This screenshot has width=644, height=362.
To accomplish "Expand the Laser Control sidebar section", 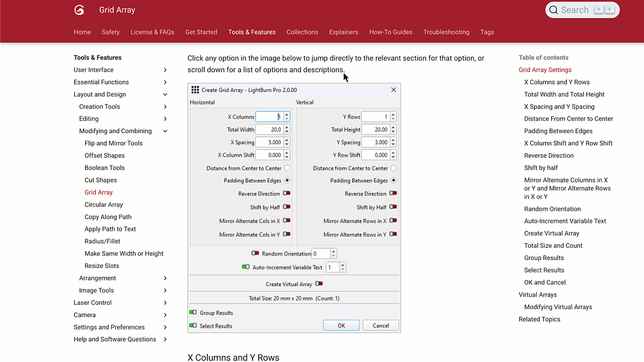I will click(165, 303).
